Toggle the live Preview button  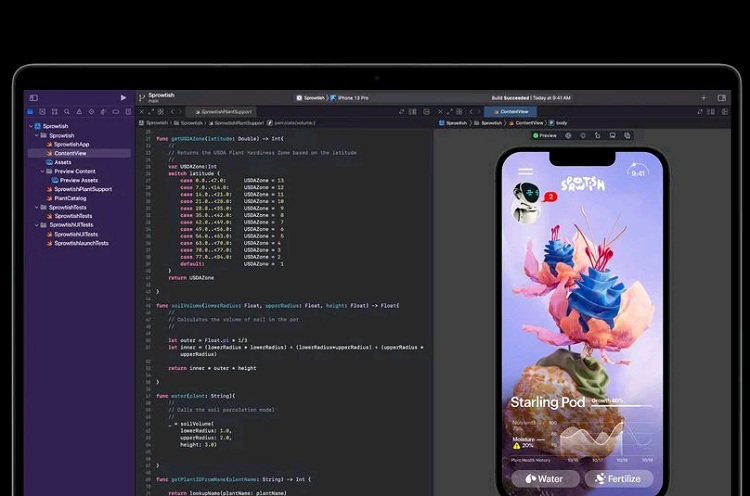pos(545,135)
